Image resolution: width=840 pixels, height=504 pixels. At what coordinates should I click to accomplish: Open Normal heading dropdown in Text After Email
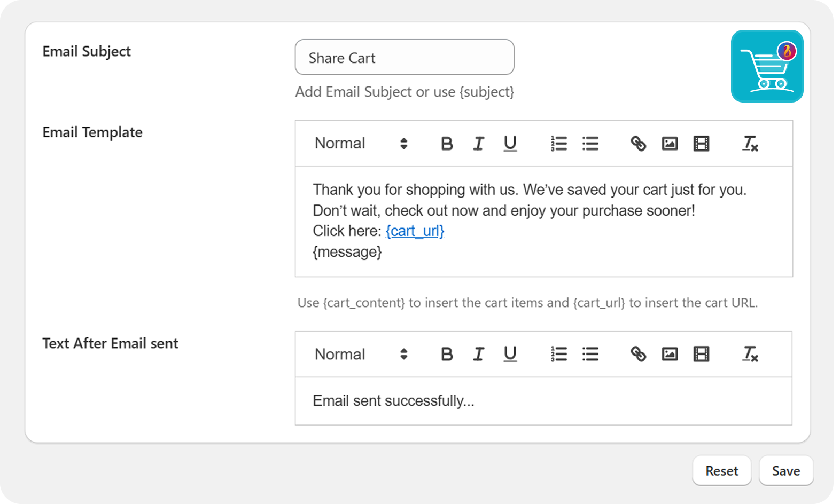(x=361, y=355)
